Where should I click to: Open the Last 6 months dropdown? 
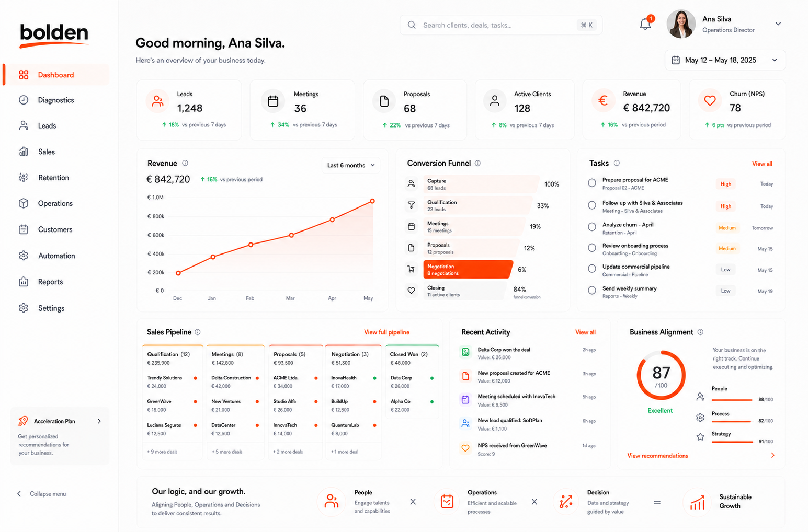coord(351,165)
